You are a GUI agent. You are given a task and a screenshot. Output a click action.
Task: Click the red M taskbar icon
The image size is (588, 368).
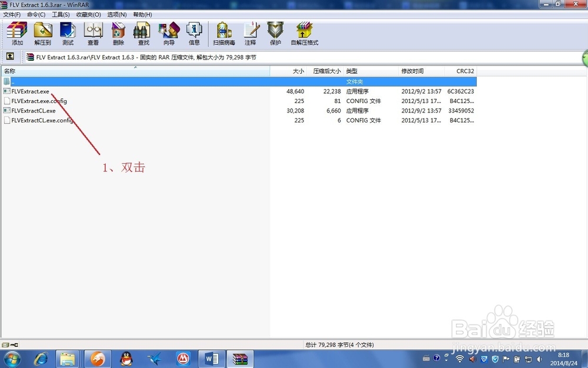coord(183,359)
